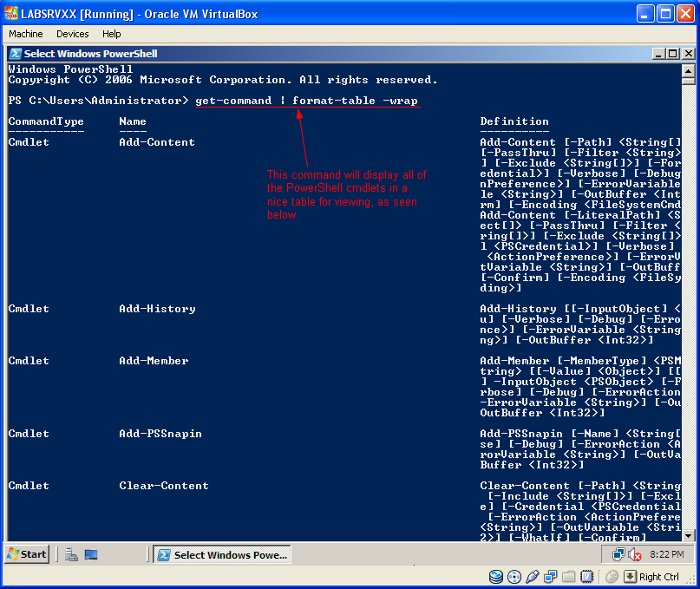Click VirtualBox network adapter status icon
Viewport: 700px width, 589px height.
coord(551,577)
